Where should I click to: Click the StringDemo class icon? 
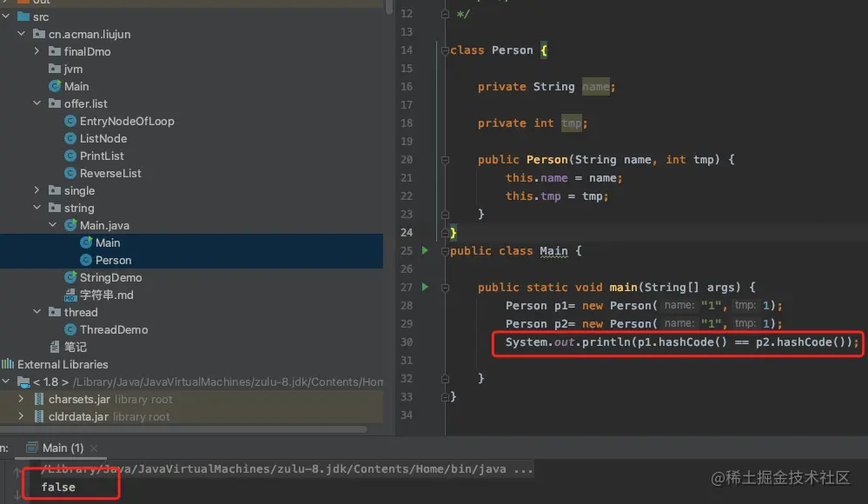point(70,277)
